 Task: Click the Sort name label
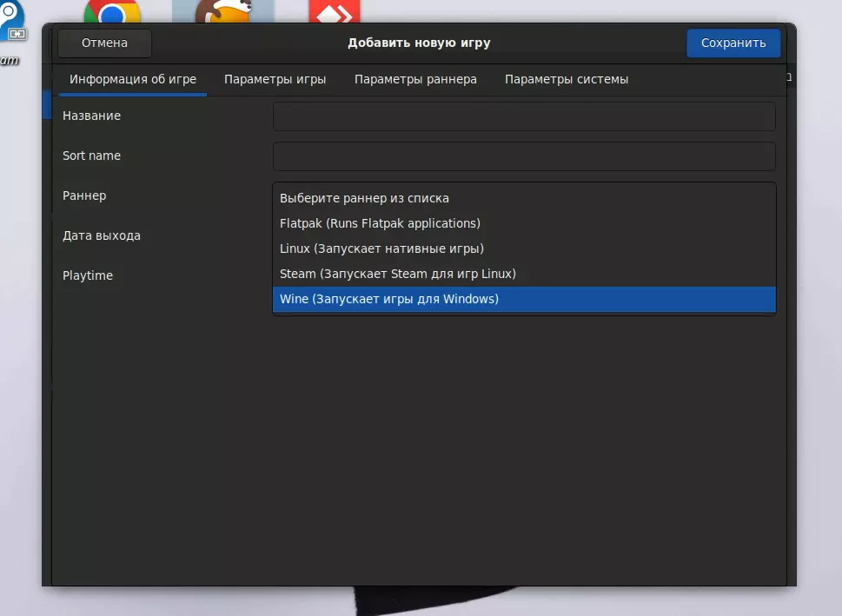[x=91, y=156]
